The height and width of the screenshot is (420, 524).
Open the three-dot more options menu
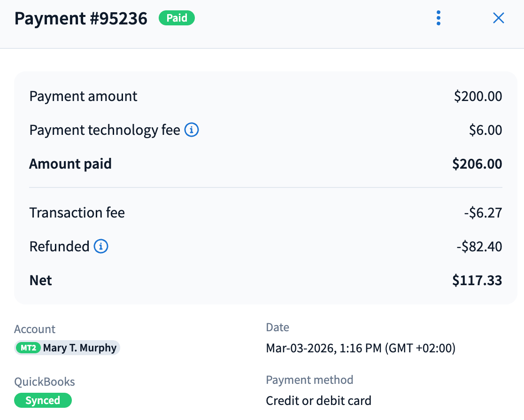(438, 18)
